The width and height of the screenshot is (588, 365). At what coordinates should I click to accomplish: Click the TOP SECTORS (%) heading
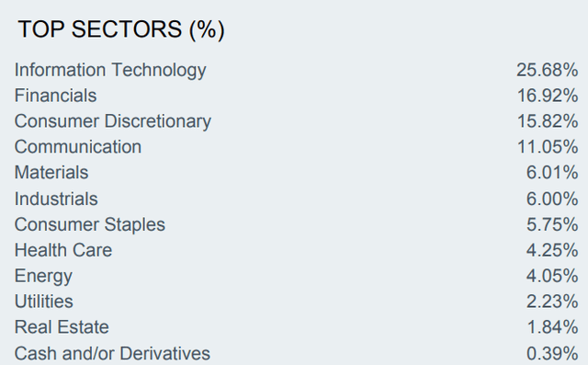[121, 29]
